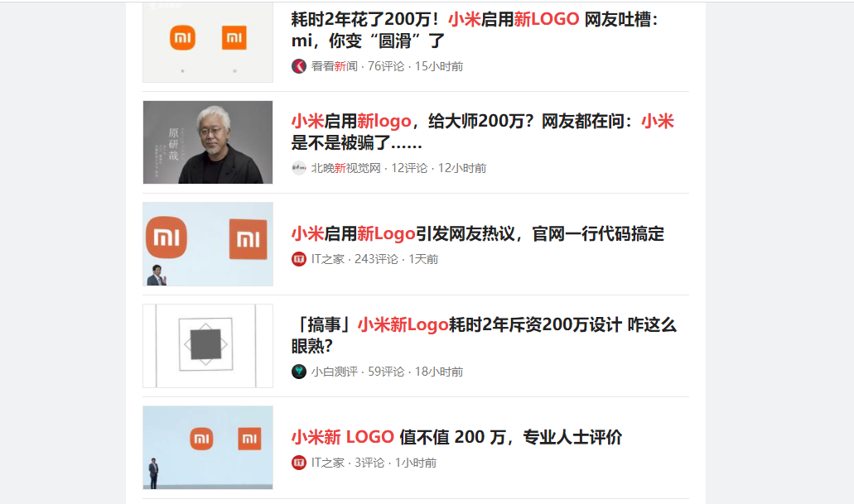Open the gray square sketch thumbnail

coord(208,346)
